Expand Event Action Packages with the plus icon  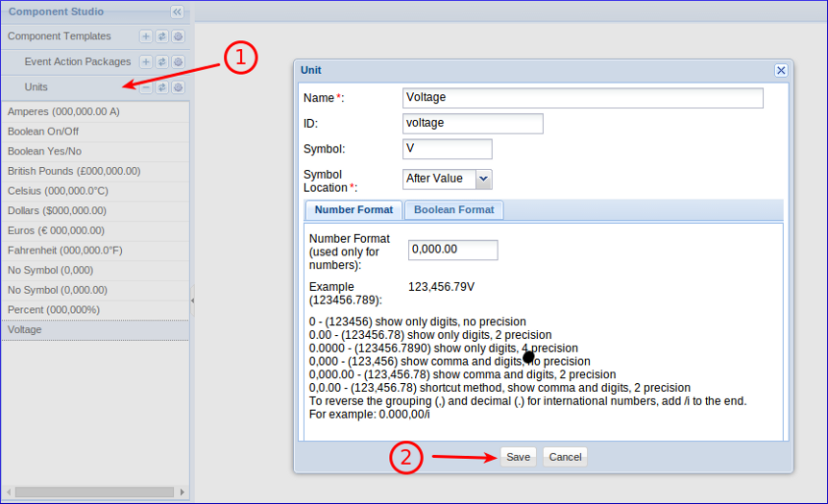click(x=146, y=62)
